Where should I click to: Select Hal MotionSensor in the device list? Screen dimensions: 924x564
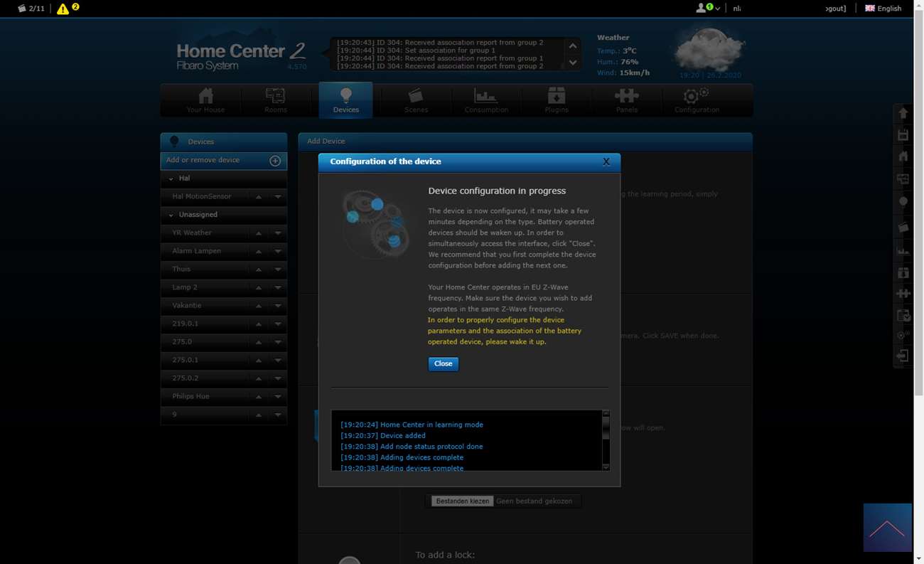(x=202, y=196)
